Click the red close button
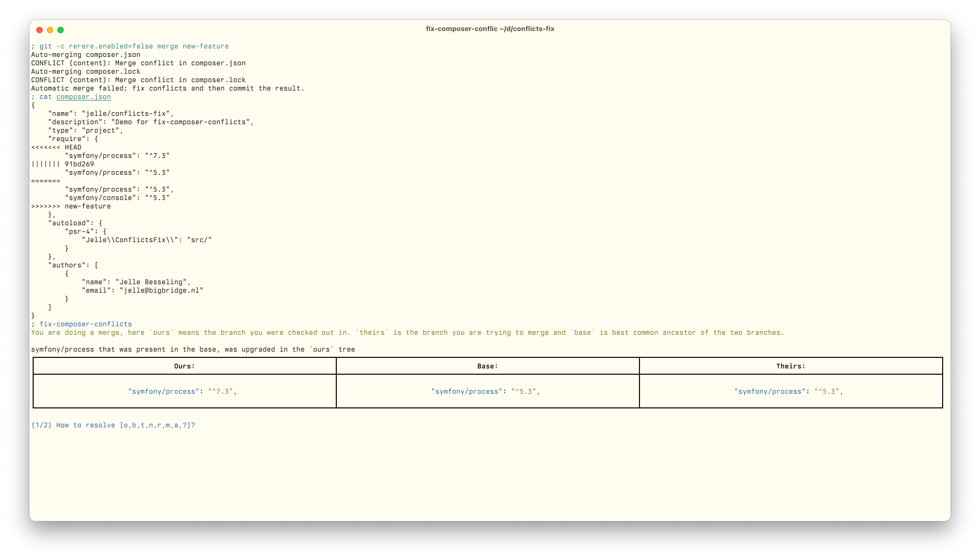Image resolution: width=980 pixels, height=560 pixels. [x=40, y=30]
